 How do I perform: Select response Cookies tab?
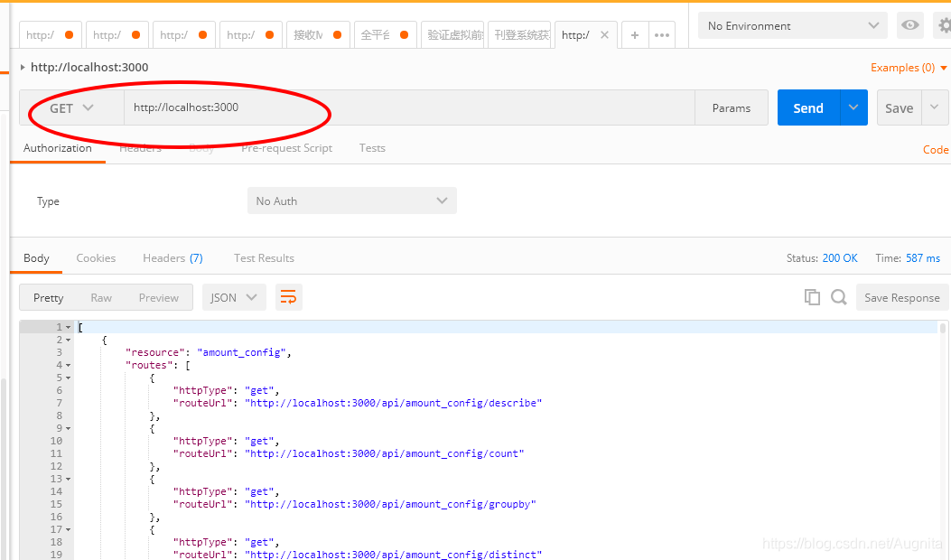pos(96,257)
